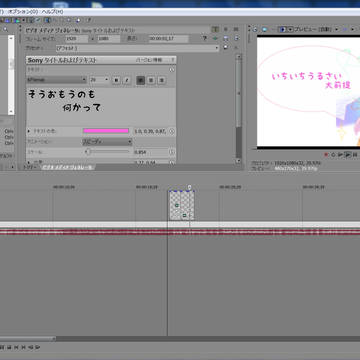Toggle animation clock for text row

172,70
